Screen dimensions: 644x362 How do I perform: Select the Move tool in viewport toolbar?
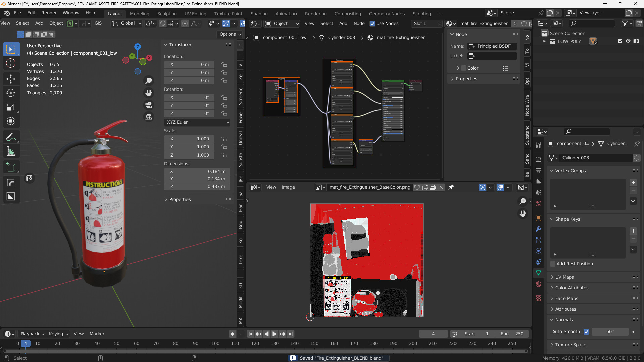click(11, 79)
